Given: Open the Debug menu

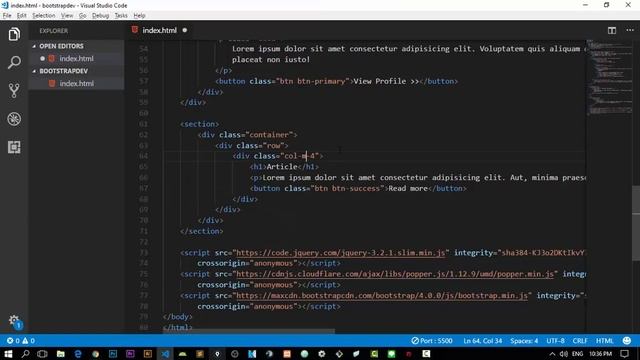Looking at the screenshot, I should tap(100, 16).
